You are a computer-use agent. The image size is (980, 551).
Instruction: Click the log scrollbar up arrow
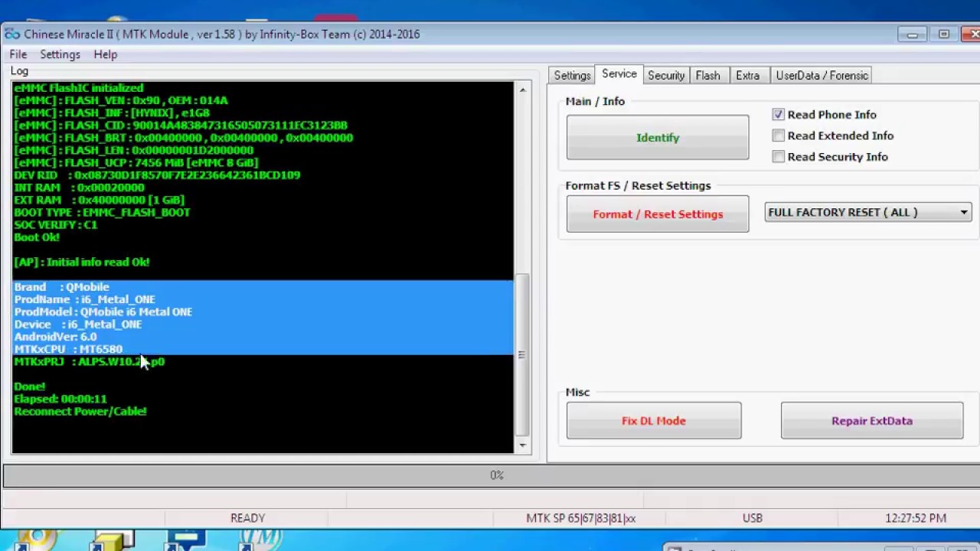(x=522, y=90)
